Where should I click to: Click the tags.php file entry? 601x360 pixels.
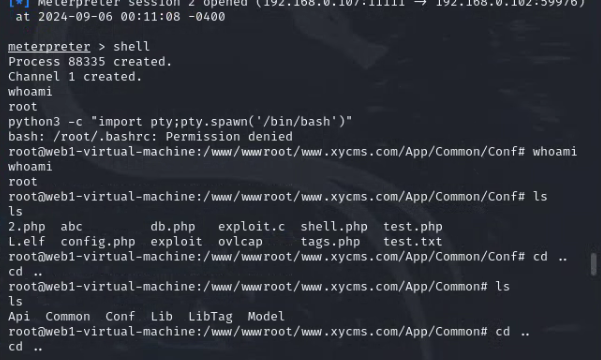pos(330,242)
